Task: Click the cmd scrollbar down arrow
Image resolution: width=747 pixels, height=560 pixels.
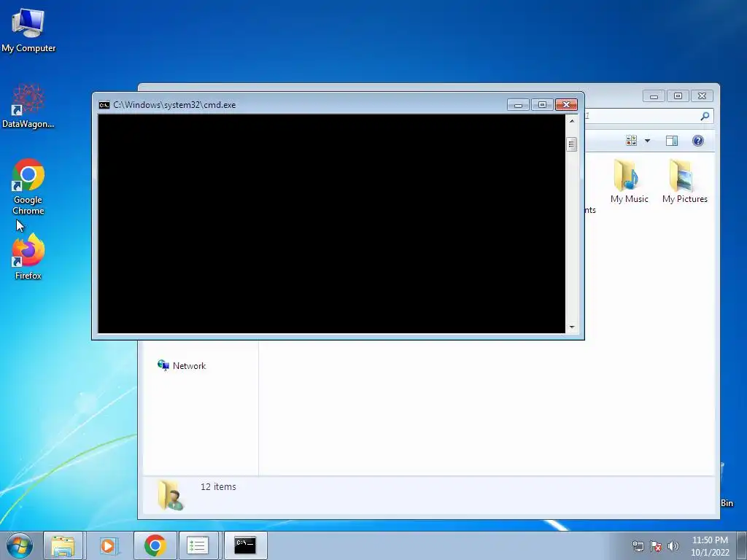Action: [572, 327]
